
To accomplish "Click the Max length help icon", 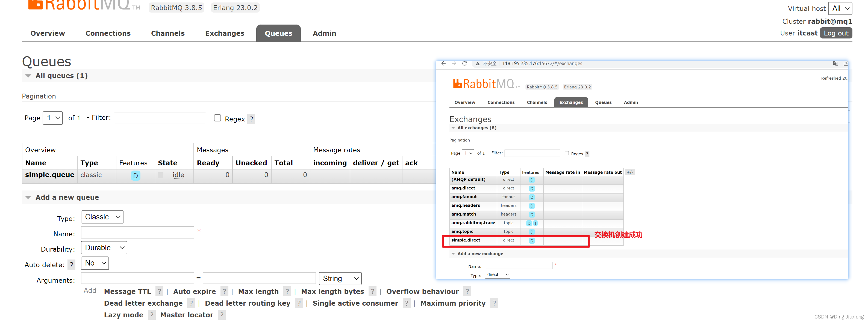I will (287, 291).
